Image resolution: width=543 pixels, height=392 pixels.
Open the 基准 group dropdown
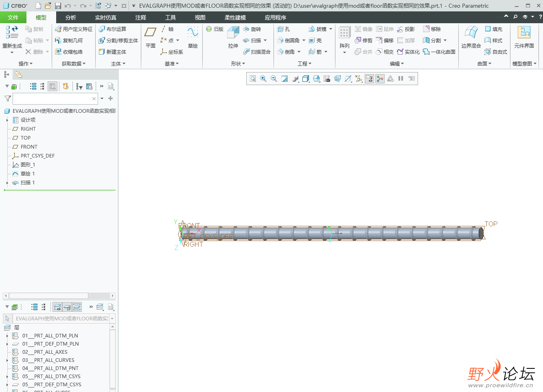172,64
